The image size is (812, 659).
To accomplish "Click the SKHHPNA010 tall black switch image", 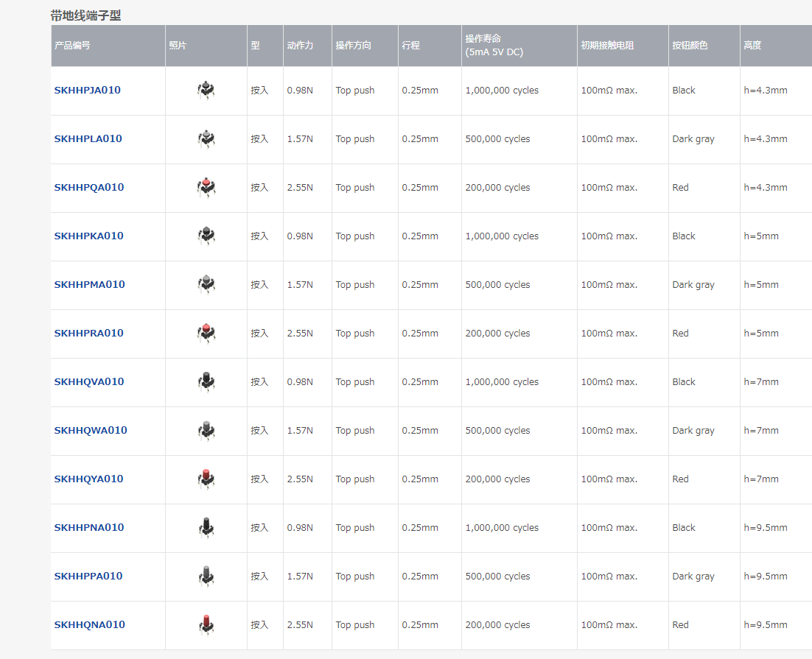I will pyautogui.click(x=206, y=528).
